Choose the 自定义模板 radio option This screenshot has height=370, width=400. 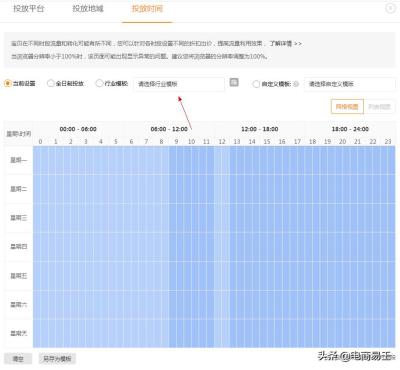[x=256, y=84]
